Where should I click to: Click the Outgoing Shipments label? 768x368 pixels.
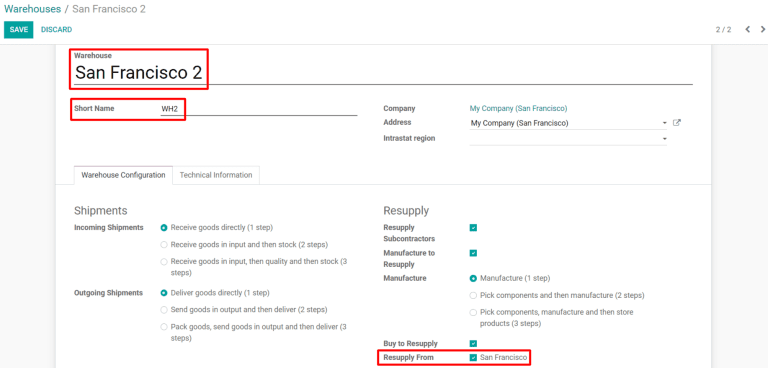(x=108, y=293)
